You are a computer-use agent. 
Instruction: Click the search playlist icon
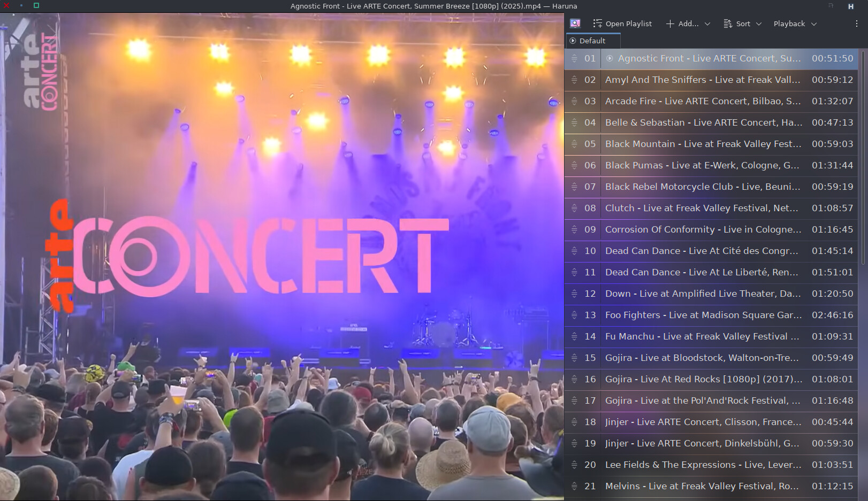pyautogui.click(x=575, y=24)
